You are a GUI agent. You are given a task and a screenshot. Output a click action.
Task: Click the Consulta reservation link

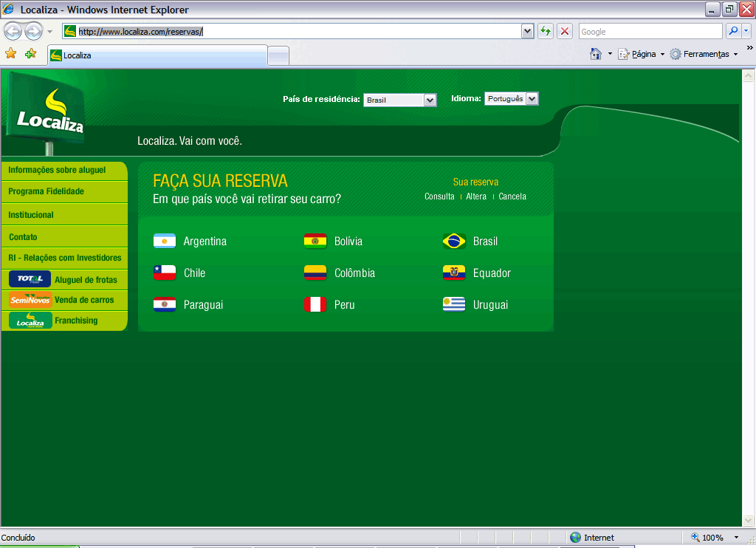click(x=439, y=196)
